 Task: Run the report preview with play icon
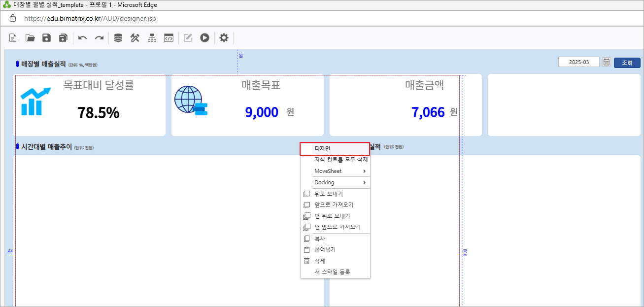[204, 38]
